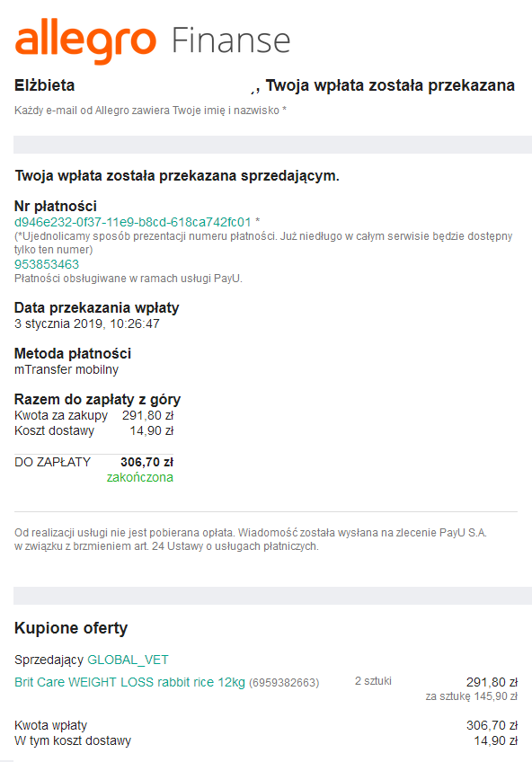The height and width of the screenshot is (762, 532).
Task: Open payment number 953853463 link
Action: tap(47, 264)
